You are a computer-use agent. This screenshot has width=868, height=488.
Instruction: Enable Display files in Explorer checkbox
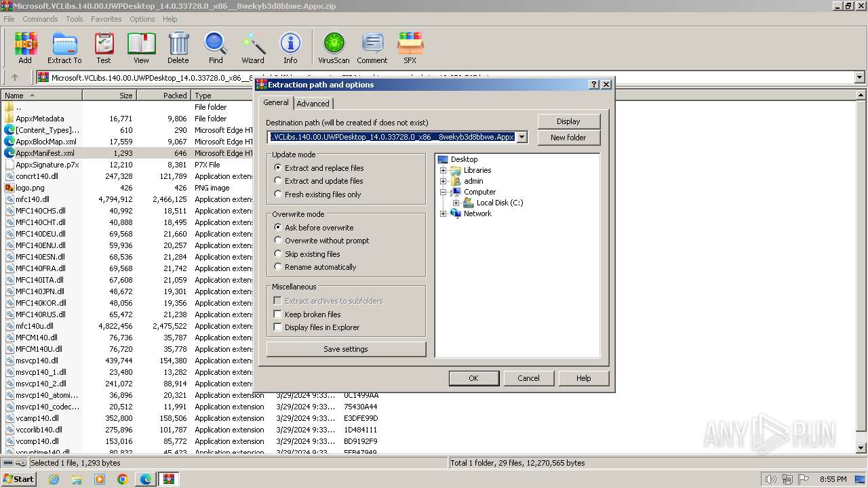(x=277, y=327)
